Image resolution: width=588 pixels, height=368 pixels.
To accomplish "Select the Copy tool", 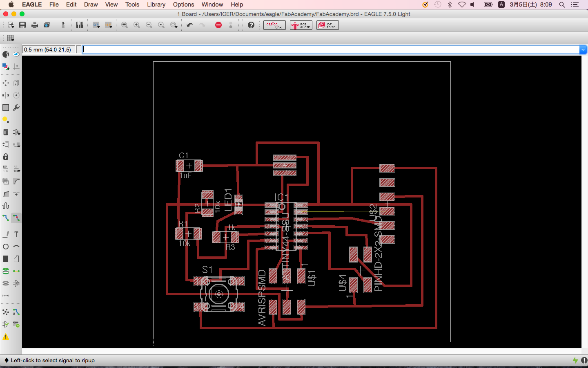I will [16, 83].
